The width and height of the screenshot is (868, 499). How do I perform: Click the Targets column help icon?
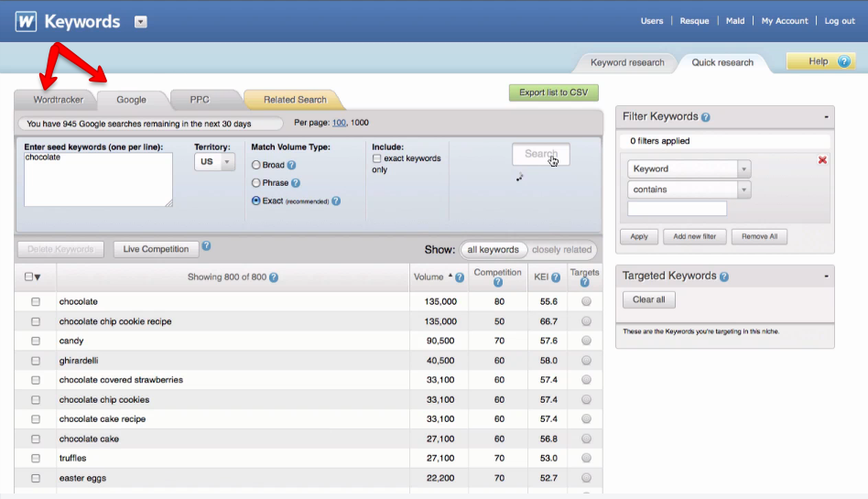click(584, 282)
